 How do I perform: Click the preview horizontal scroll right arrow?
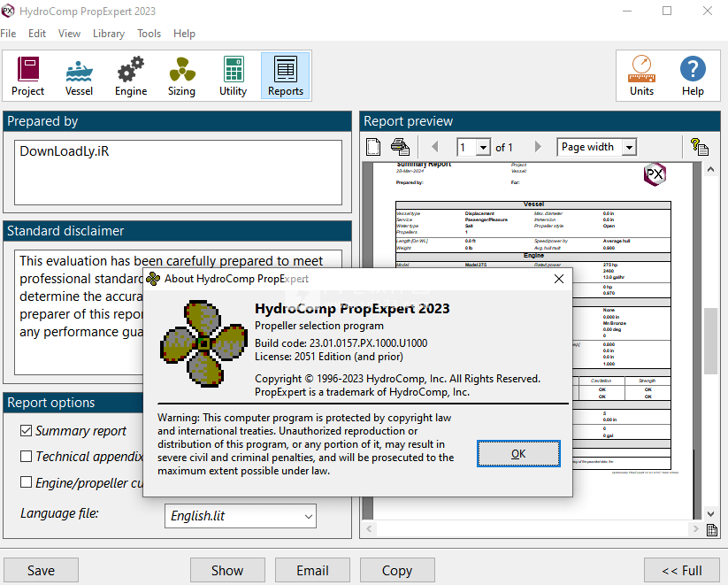[695, 528]
